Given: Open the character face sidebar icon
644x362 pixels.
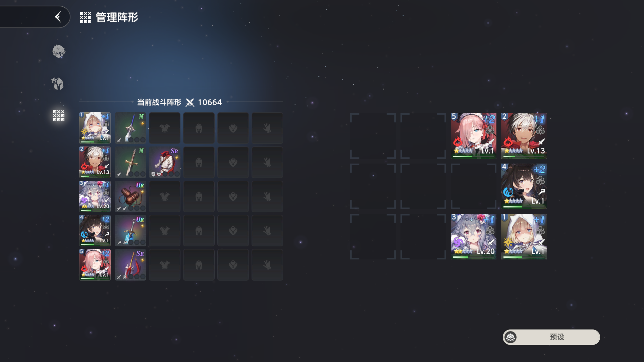Looking at the screenshot, I should point(58,51).
